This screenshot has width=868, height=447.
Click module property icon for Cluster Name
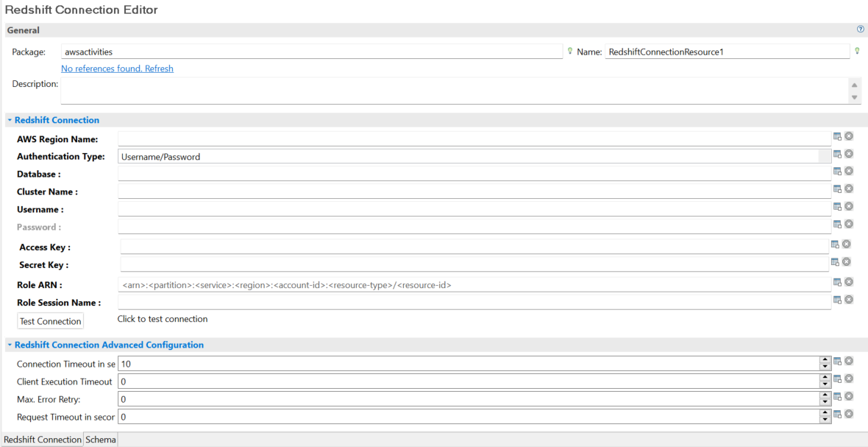[838, 189]
